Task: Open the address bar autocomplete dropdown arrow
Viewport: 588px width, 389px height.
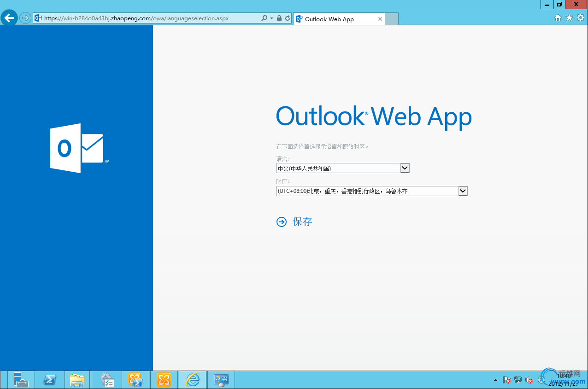Action: point(271,18)
